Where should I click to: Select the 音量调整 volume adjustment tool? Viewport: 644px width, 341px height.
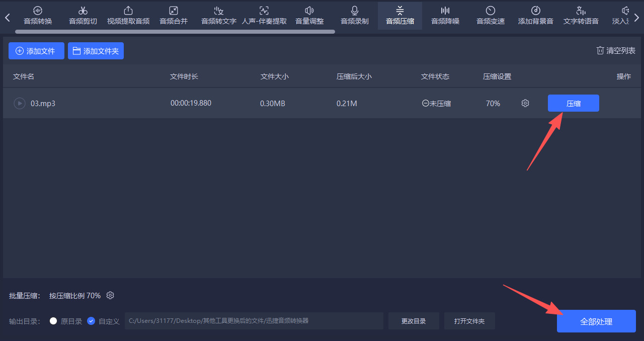[309, 15]
